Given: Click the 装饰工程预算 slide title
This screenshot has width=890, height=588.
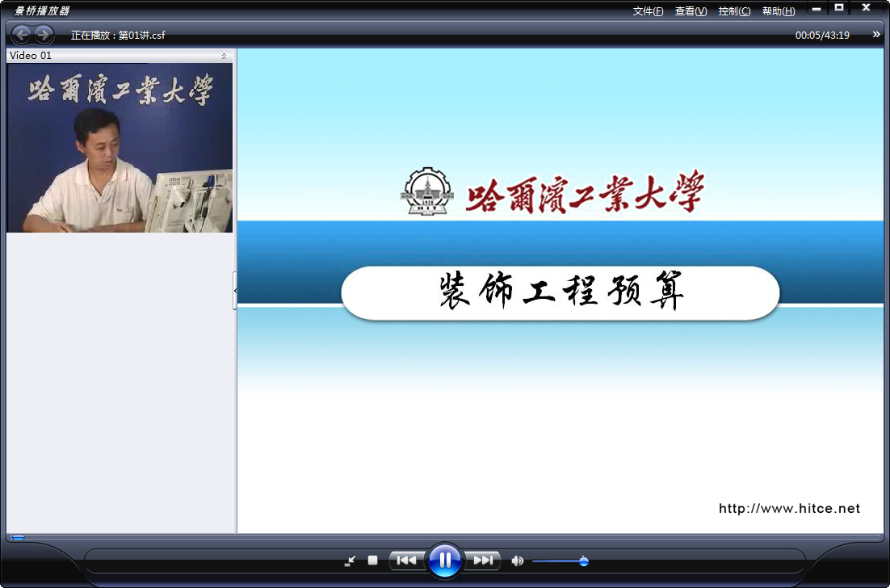Looking at the screenshot, I should (560, 292).
